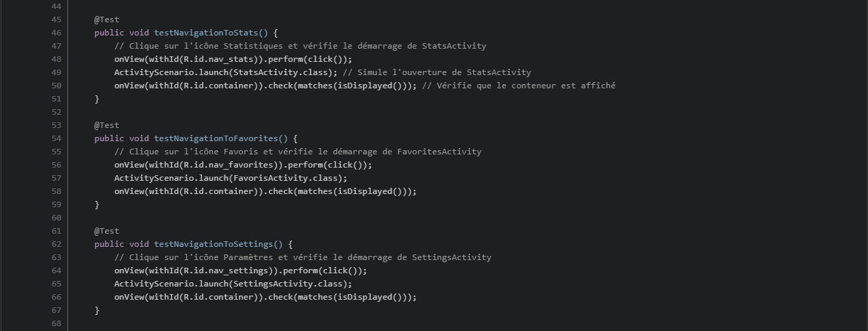Click FavorisActivity.class in the launch call
The height and width of the screenshot is (331, 868).
pos(287,178)
